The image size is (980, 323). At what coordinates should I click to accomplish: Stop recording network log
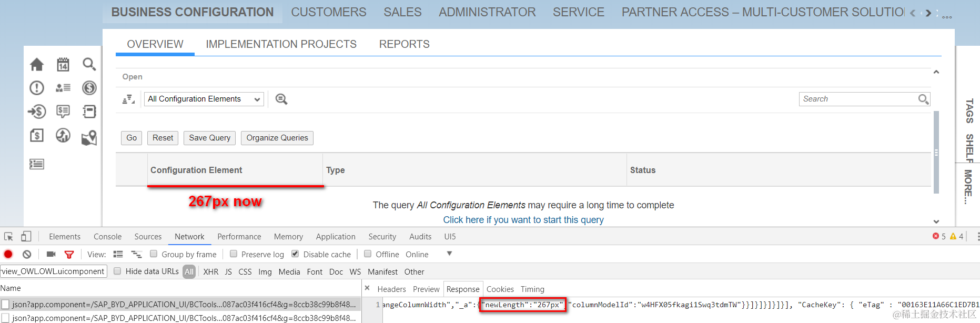8,255
